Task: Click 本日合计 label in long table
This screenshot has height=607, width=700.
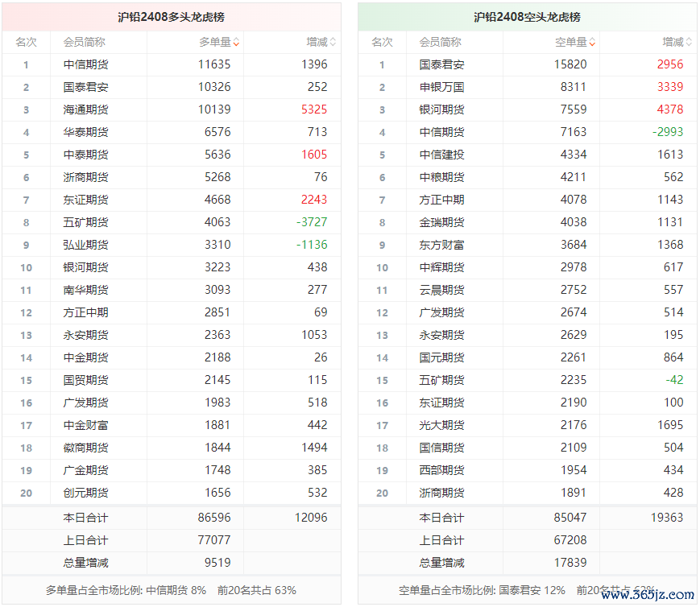Action: 85,518
